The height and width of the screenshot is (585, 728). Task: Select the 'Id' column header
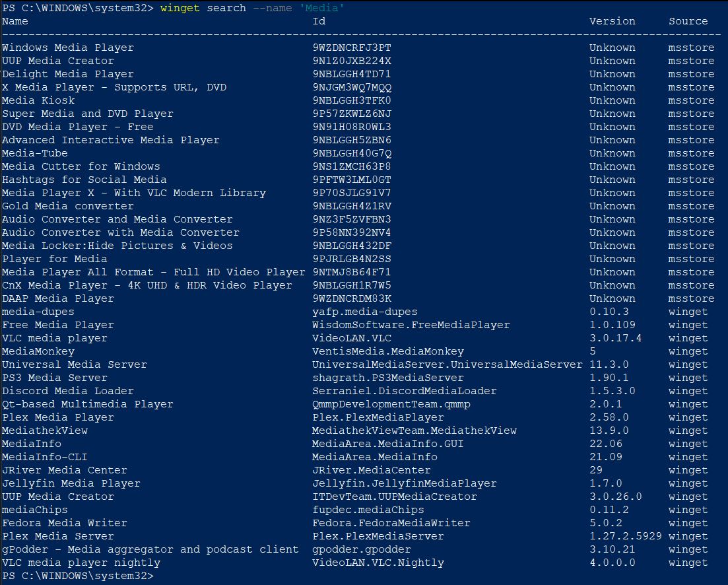[x=319, y=21]
